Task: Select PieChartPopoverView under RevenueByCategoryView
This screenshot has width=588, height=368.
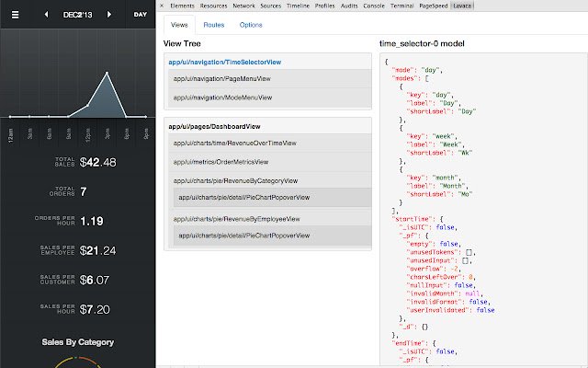Action: tap(272, 198)
